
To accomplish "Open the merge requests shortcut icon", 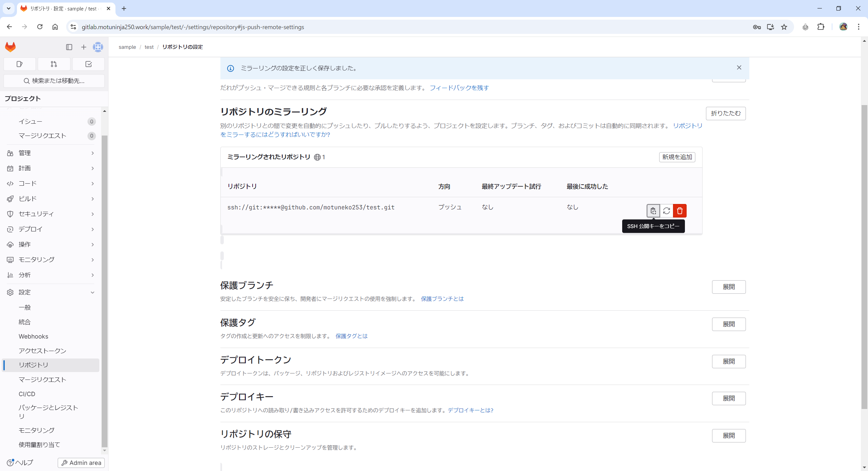I will point(54,64).
